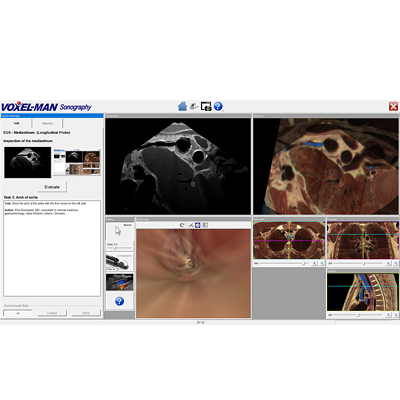The width and height of the screenshot is (400, 400).
Task: Open the help button in the toolbox panel
Action: click(x=119, y=301)
